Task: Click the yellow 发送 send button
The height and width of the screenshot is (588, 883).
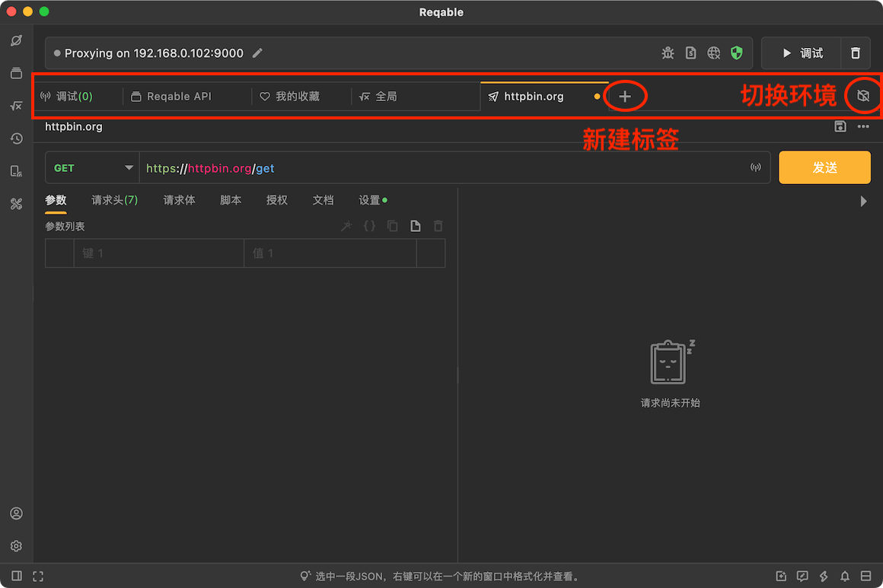Action: tap(824, 167)
